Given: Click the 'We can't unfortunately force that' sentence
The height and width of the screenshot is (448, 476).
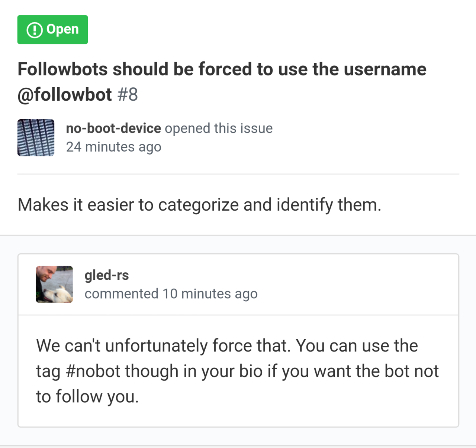Looking at the screenshot, I should [163, 346].
